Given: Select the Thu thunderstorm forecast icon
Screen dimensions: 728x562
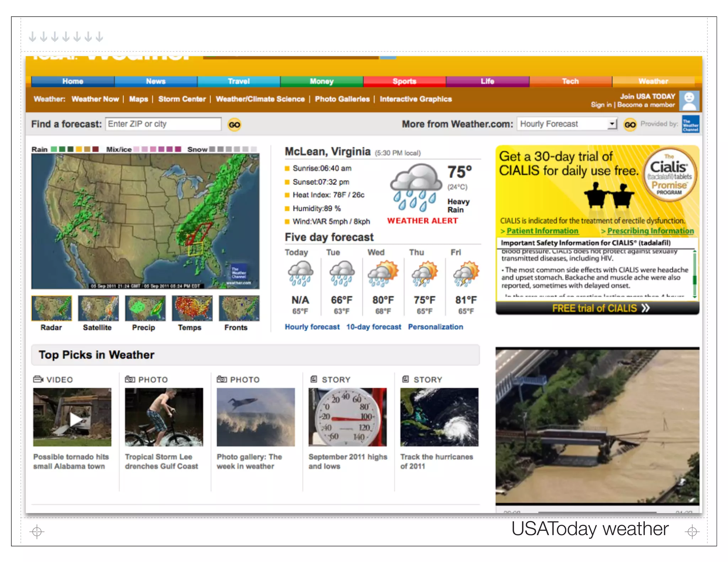Looking at the screenshot, I should click(x=424, y=273).
